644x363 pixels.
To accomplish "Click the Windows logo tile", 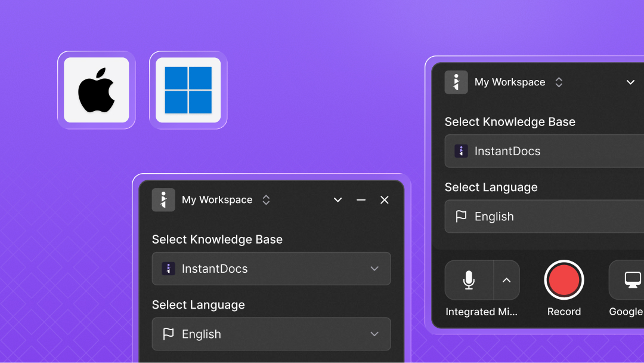I will (x=188, y=90).
